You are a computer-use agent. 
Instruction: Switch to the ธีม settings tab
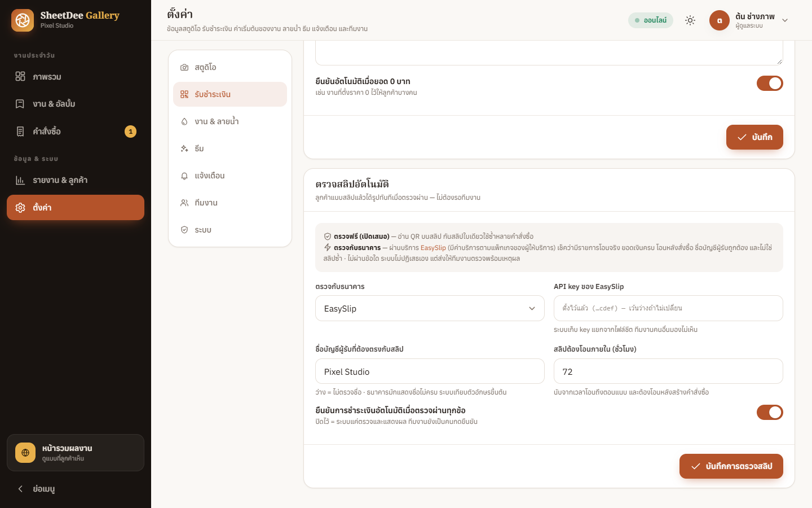(x=230, y=148)
